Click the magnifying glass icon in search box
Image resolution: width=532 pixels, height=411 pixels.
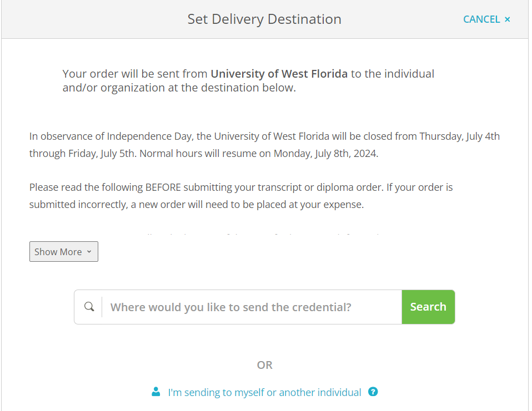89,307
